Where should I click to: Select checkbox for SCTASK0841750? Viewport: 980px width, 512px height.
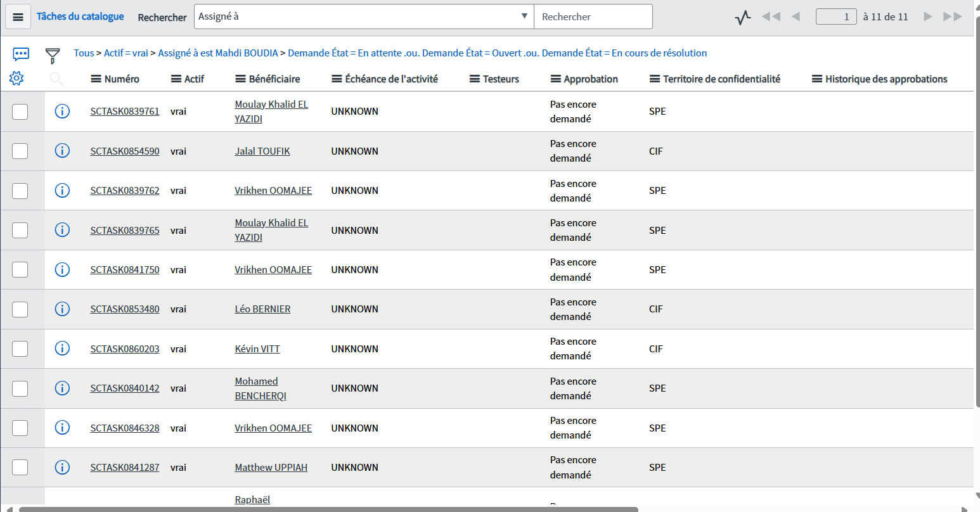tap(20, 269)
